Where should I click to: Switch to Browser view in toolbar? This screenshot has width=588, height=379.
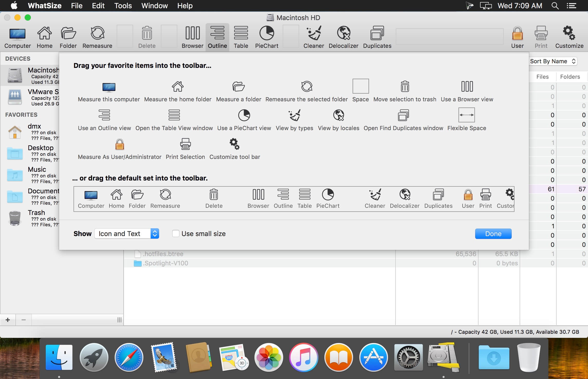(192, 38)
